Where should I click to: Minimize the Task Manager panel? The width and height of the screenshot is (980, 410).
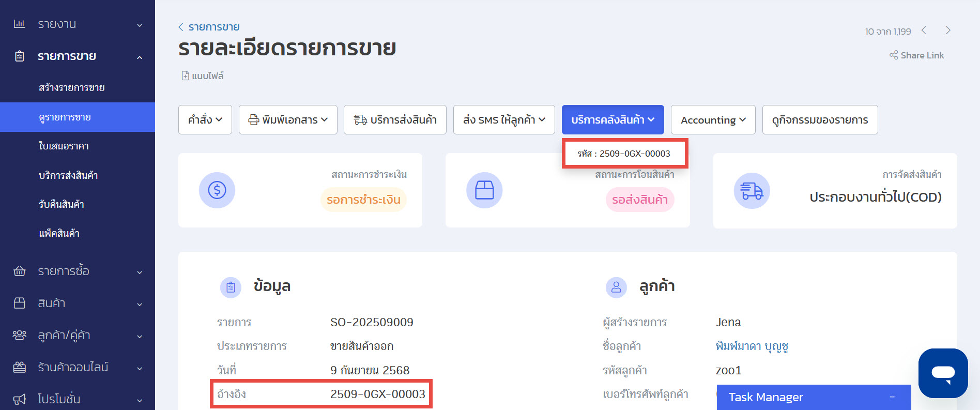pos(892,397)
